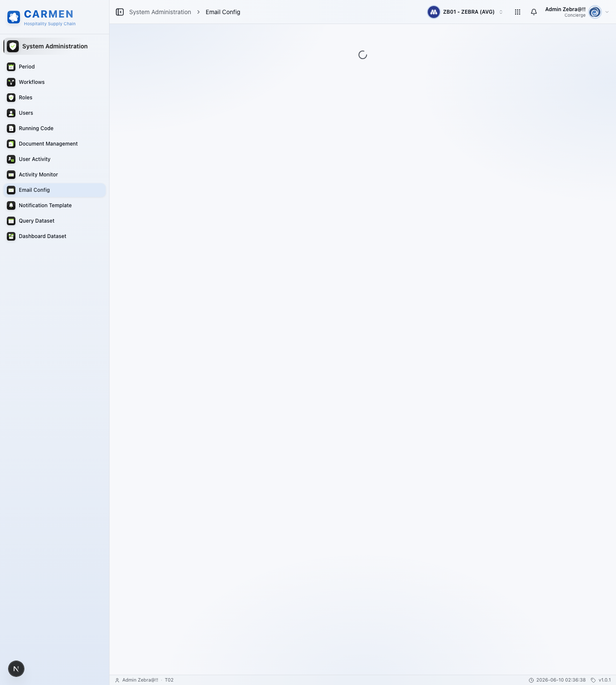Click the ZB01 business unit logo
The image size is (616, 685).
[434, 12]
